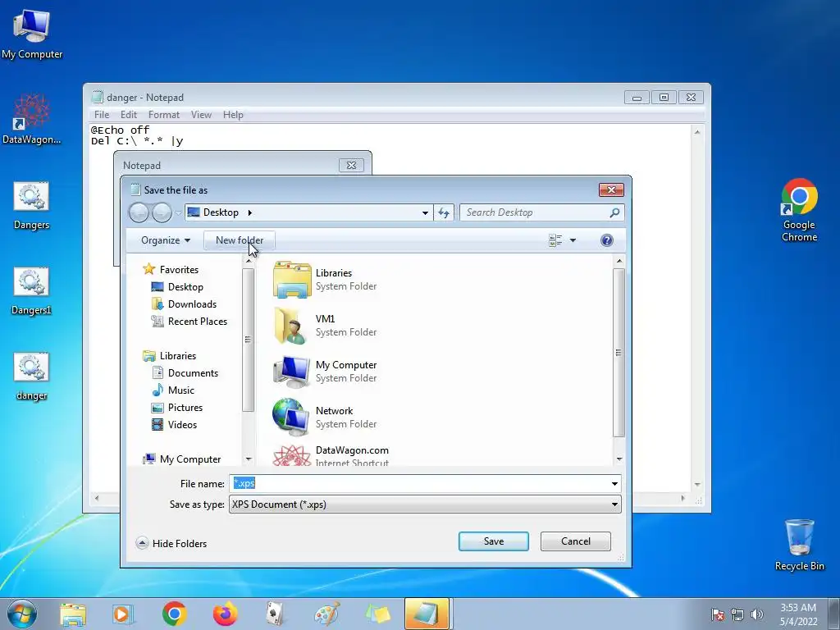840x630 pixels.
Task: Select Libraries in the navigation pane
Action: pos(170,356)
